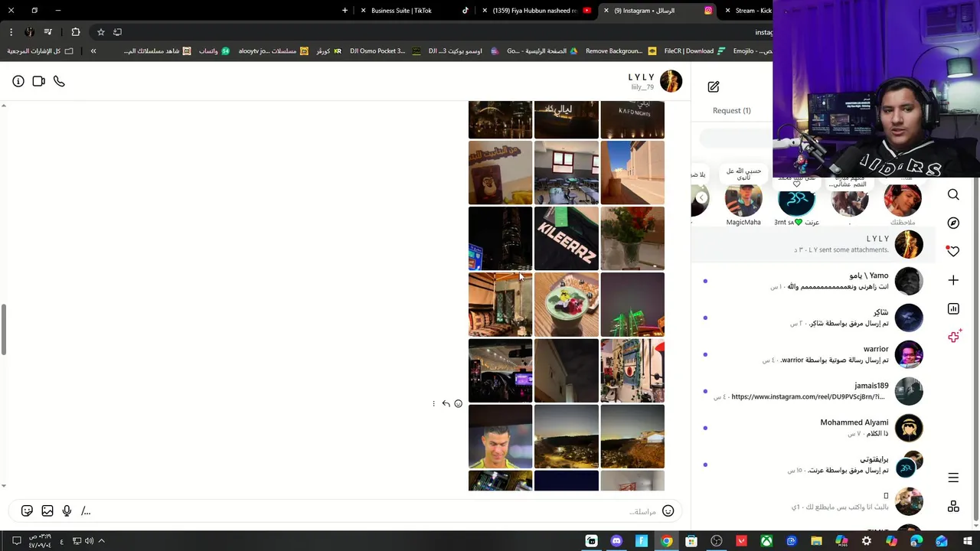This screenshot has height=551, width=980.
Task: Open notifications heart icon
Action: click(953, 251)
